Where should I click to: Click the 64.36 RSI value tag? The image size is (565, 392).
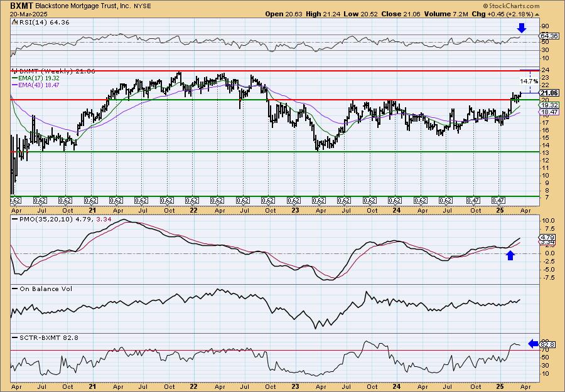click(549, 36)
